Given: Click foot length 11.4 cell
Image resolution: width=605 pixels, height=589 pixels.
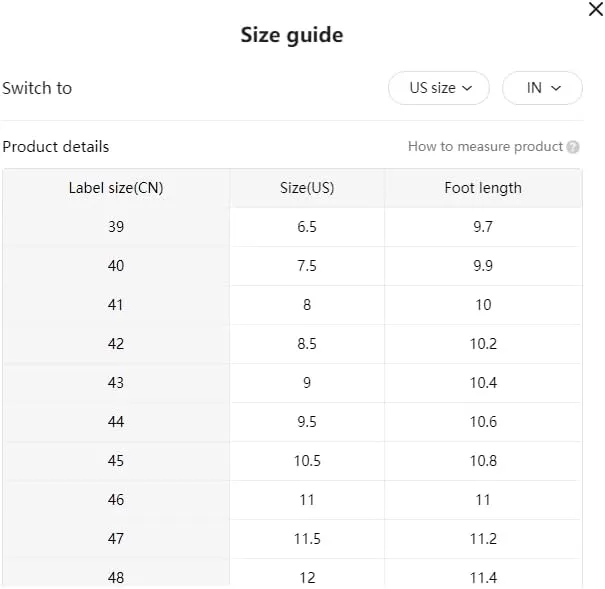Looking at the screenshot, I should tap(483, 574).
